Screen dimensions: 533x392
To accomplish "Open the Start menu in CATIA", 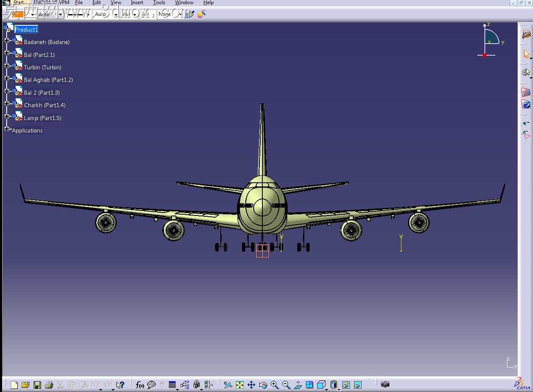I will [x=18, y=2].
